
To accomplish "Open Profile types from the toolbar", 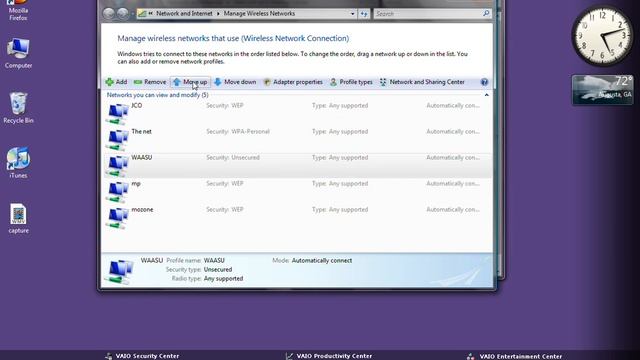I will coord(351,82).
